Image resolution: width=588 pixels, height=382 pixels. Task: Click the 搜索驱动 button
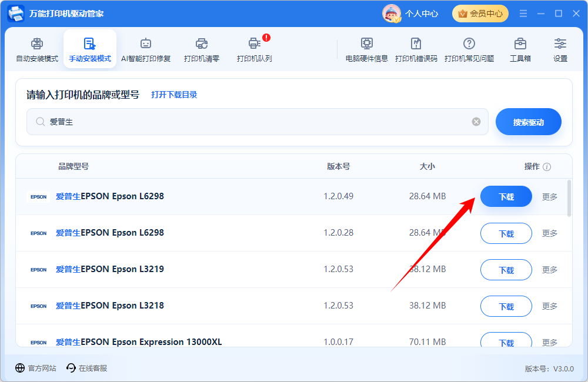529,122
